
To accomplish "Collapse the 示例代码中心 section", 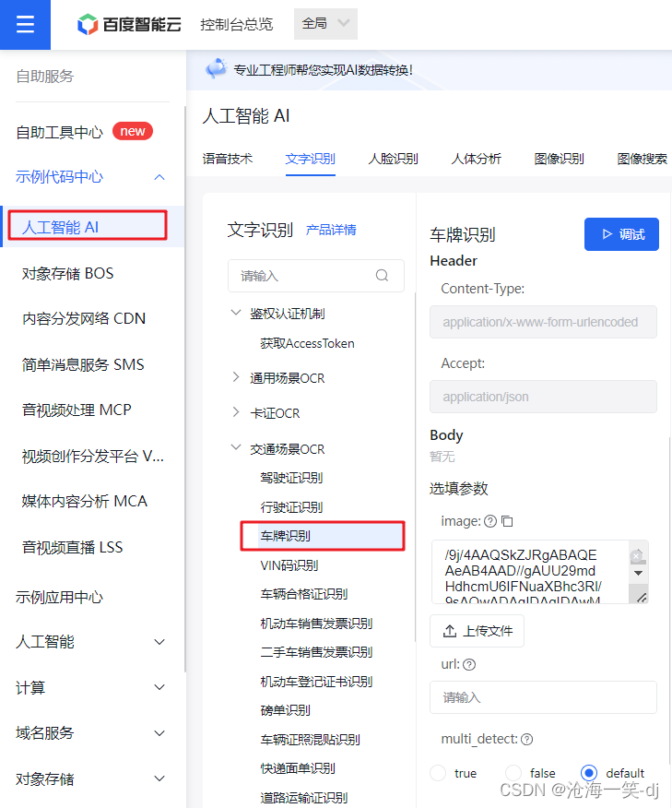I will pyautogui.click(x=159, y=177).
